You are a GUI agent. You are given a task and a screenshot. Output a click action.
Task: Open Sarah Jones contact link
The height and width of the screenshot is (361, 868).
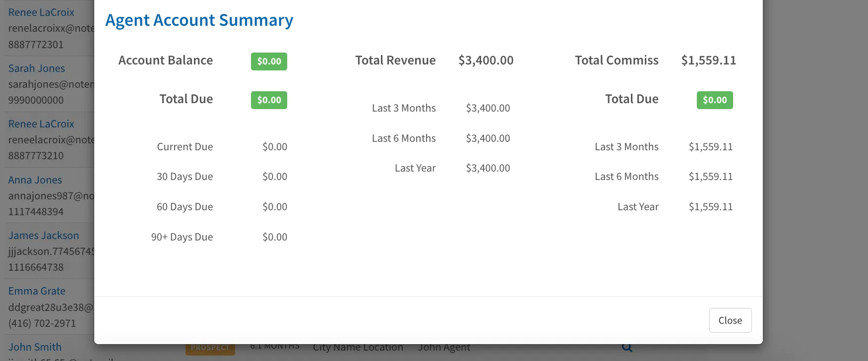point(37,68)
